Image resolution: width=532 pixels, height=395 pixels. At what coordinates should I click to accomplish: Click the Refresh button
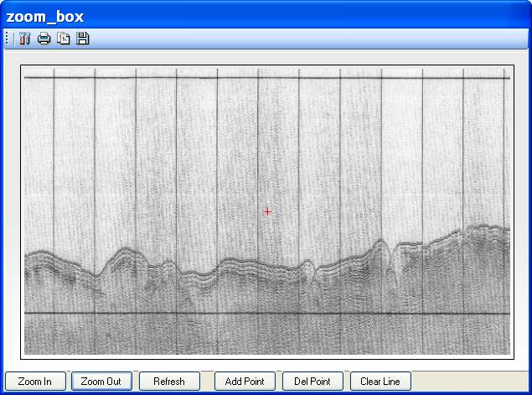pyautogui.click(x=169, y=382)
